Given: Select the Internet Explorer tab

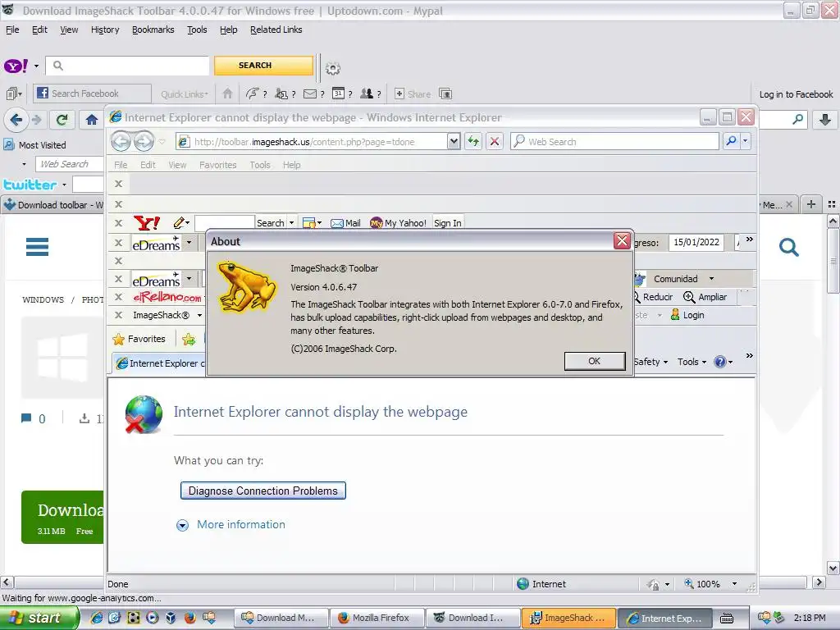Looking at the screenshot, I should pos(160,363).
